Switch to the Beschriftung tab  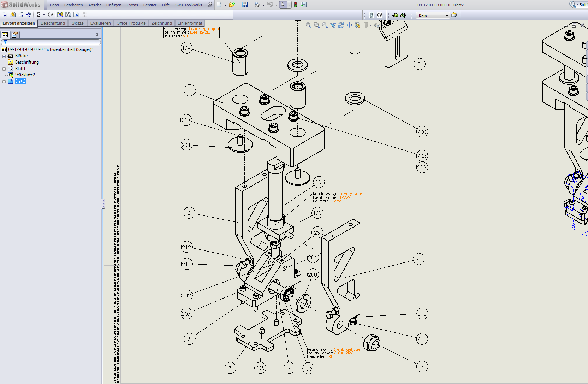53,23
